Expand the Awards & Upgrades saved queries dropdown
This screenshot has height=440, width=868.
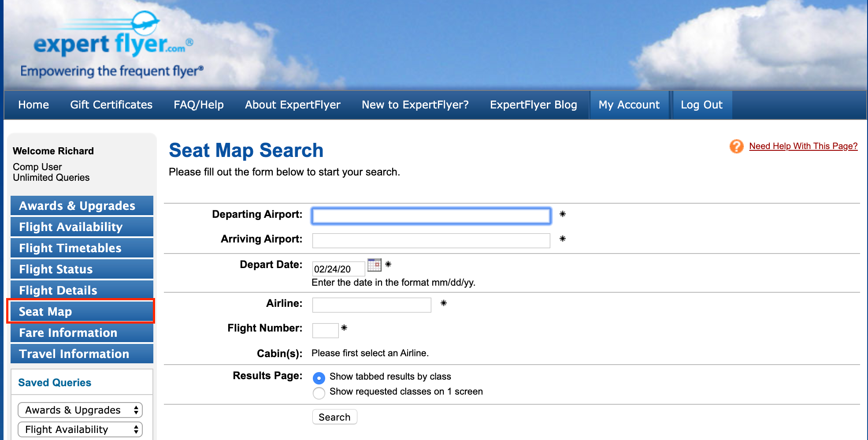click(80, 410)
